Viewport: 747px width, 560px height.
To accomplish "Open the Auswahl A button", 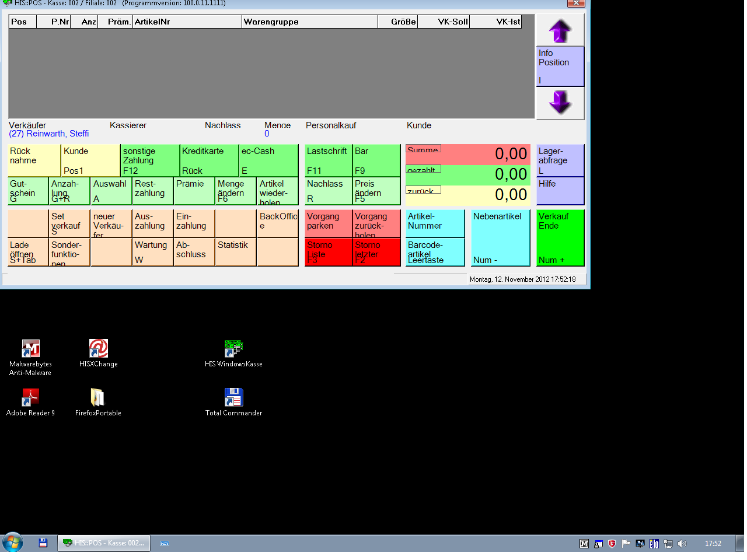I will pos(111,191).
